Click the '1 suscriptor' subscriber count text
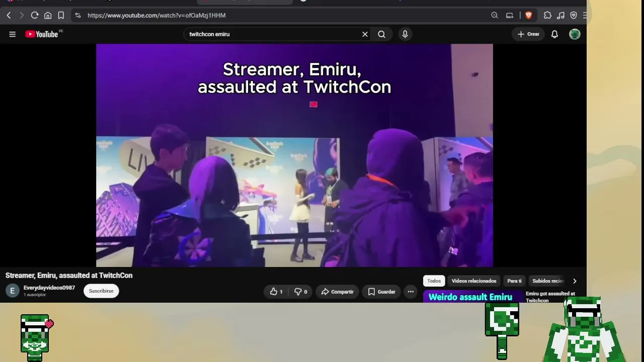644x362 pixels. click(x=35, y=295)
